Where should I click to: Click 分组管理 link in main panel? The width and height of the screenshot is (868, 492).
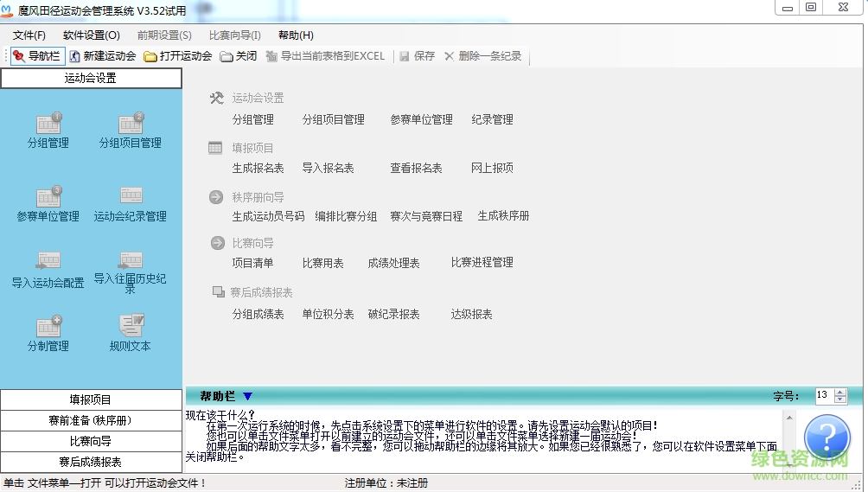pos(253,119)
